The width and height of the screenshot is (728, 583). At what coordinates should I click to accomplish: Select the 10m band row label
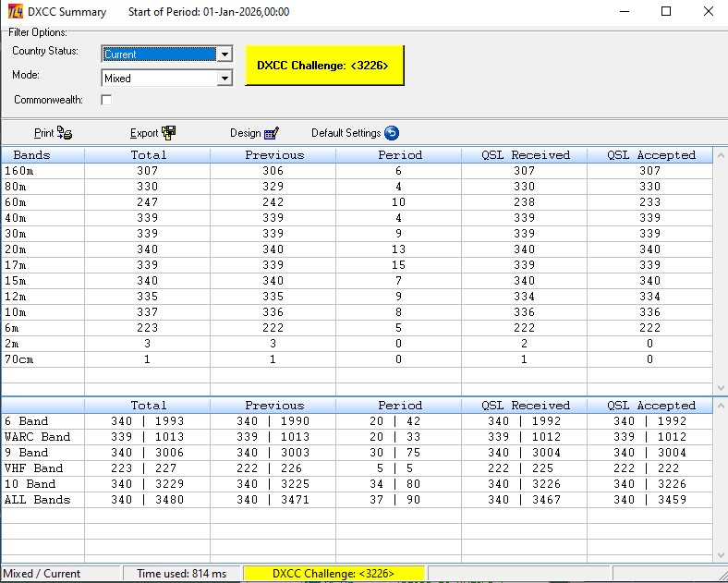pos(16,312)
